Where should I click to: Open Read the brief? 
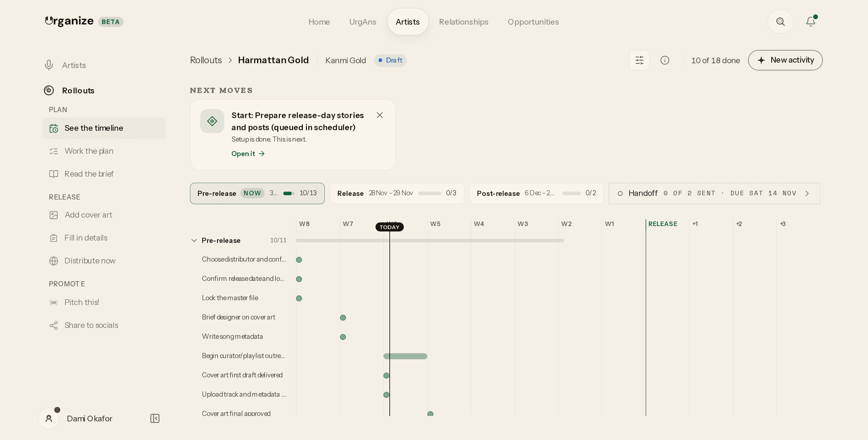104,174
